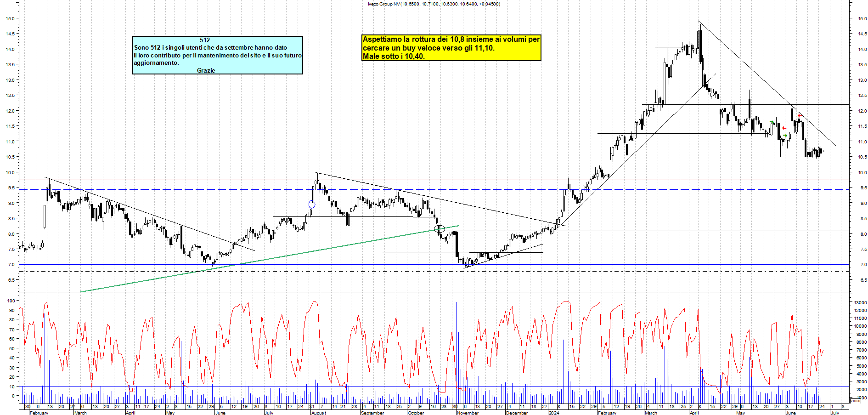Screen dimensions: 868x415
Task: Click the '20' level on the oscillator scale
Action: click(12, 377)
